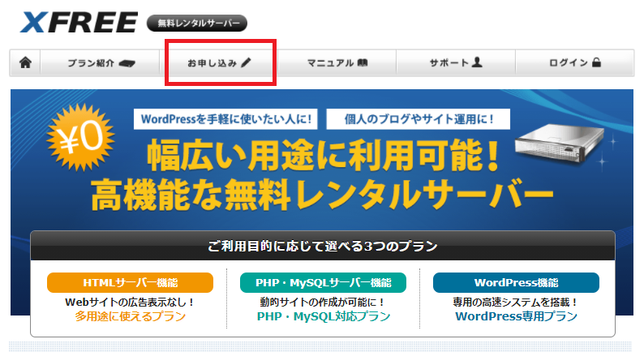Open the お申し込み menu item
This screenshot has height=352, width=644.
point(219,62)
